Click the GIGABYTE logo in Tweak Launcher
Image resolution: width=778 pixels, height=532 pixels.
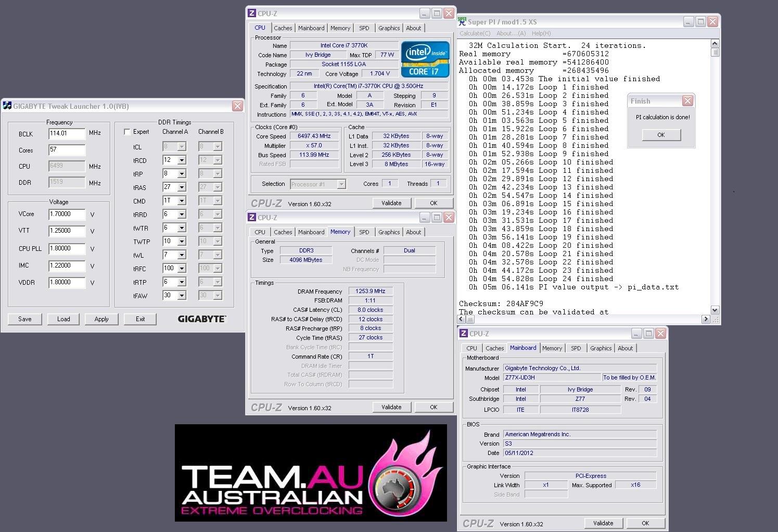tap(202, 319)
